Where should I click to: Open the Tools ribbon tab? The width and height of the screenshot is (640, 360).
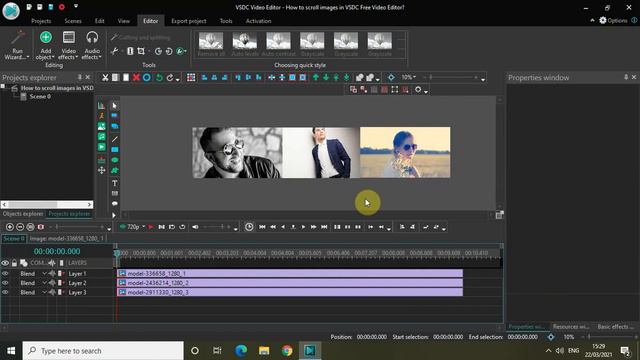click(226, 21)
